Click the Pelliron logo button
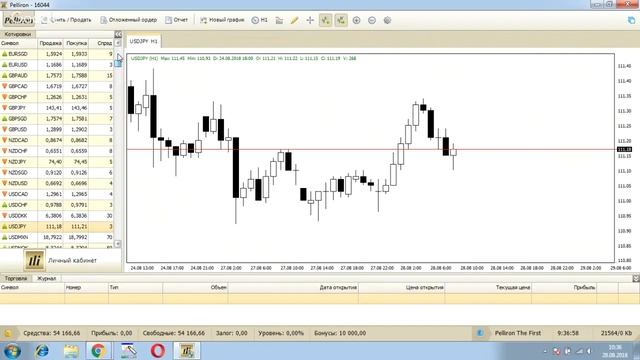 (x=18, y=20)
